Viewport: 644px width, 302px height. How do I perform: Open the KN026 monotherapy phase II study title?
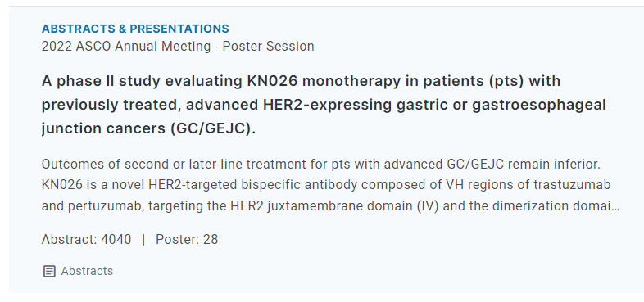click(324, 105)
